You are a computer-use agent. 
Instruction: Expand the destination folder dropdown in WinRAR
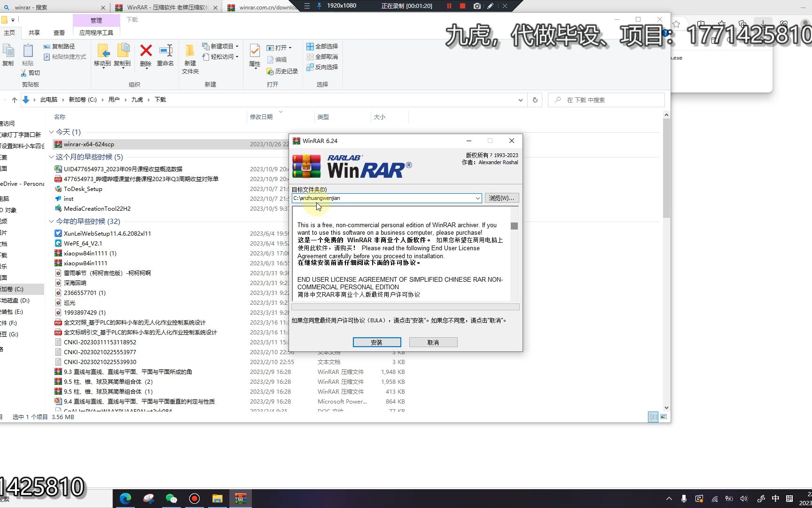[477, 198]
